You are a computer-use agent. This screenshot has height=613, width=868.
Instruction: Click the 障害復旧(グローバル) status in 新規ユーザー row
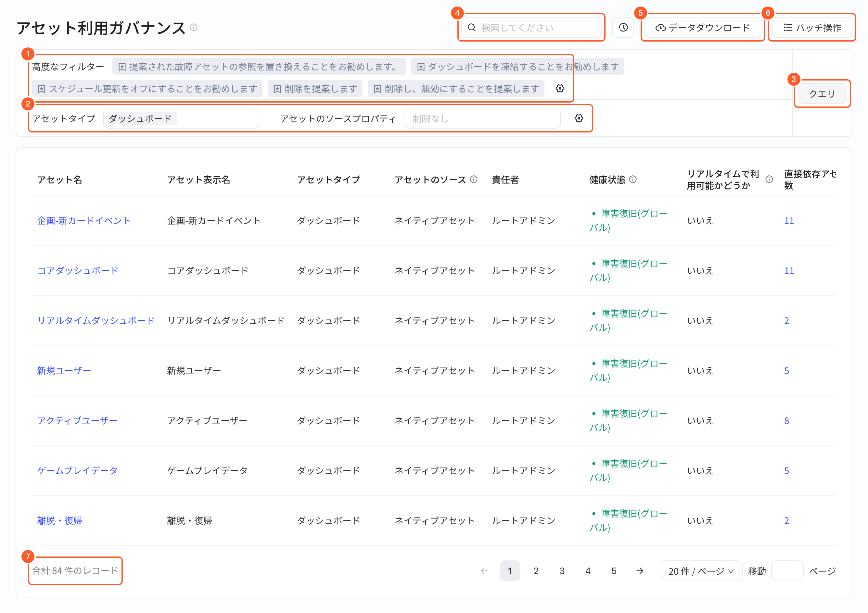(628, 371)
